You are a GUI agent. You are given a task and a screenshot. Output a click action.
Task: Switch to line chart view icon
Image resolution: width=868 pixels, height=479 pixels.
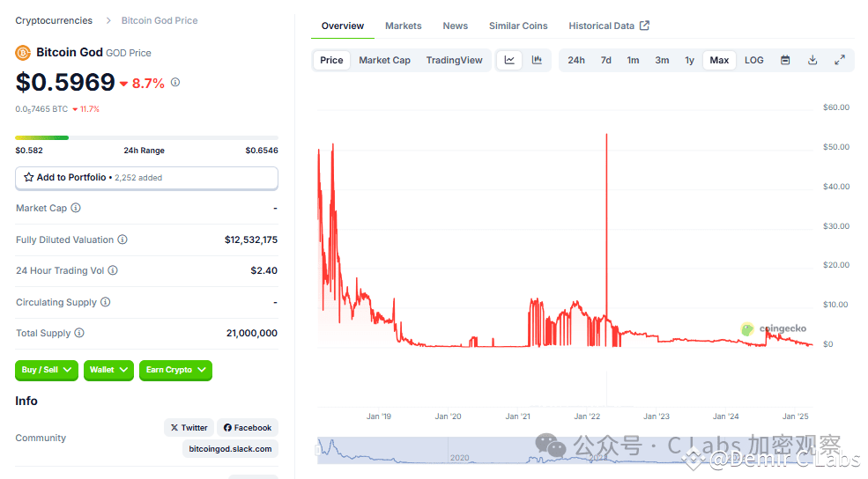509,60
